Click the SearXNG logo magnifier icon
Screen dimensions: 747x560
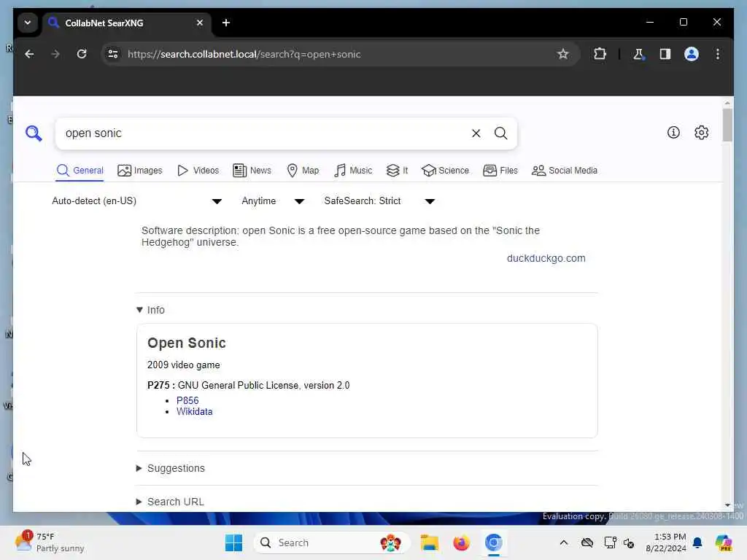click(34, 133)
